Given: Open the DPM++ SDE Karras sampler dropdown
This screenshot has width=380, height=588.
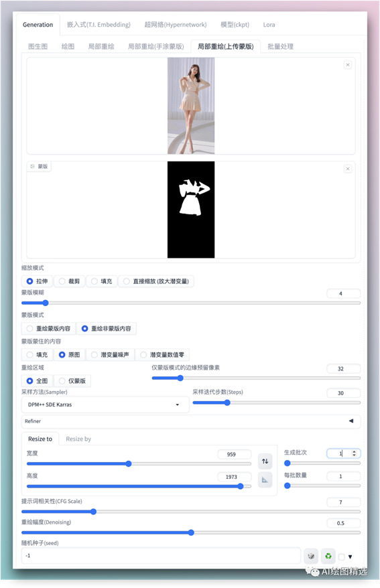Looking at the screenshot, I should pyautogui.click(x=105, y=405).
